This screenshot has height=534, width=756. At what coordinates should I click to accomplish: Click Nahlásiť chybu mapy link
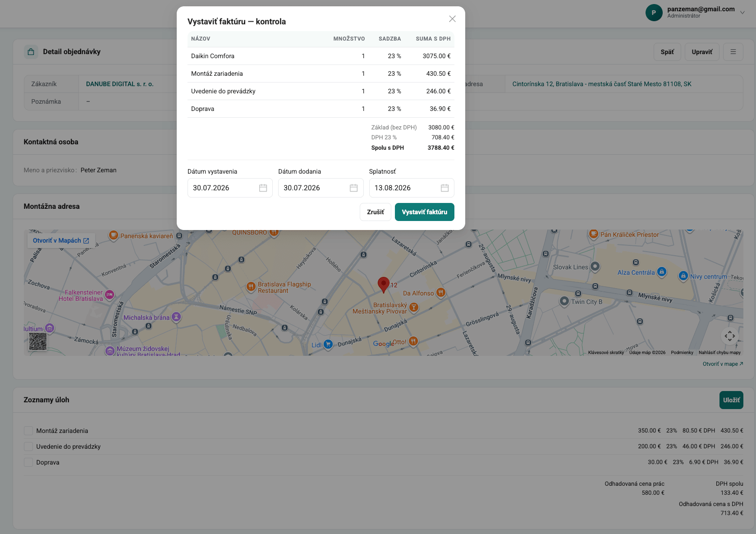[x=719, y=353]
